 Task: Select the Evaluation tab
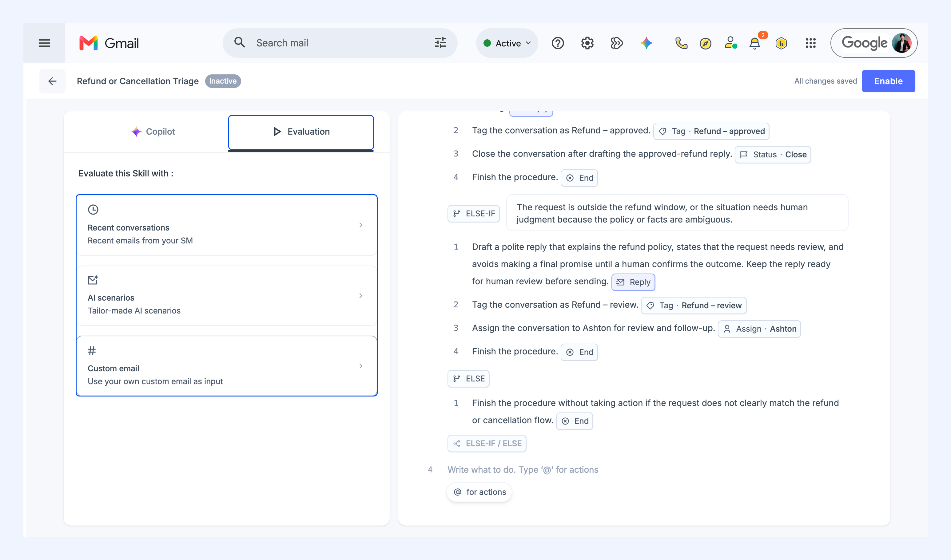click(x=301, y=132)
